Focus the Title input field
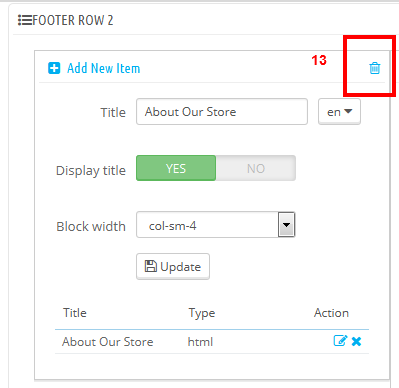This screenshot has height=388, width=399. pos(222,112)
